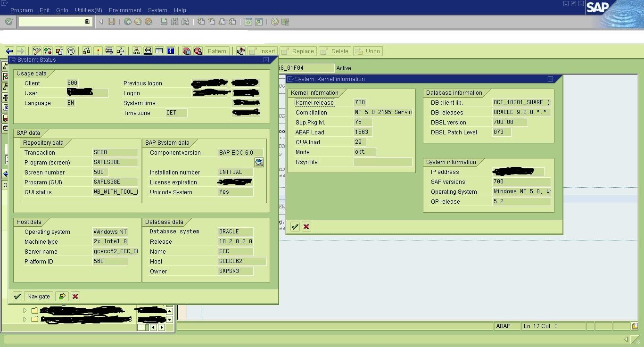Cancel the System: Status dialog with the red X
Screen dimensions: 644x347
[x=75, y=297]
